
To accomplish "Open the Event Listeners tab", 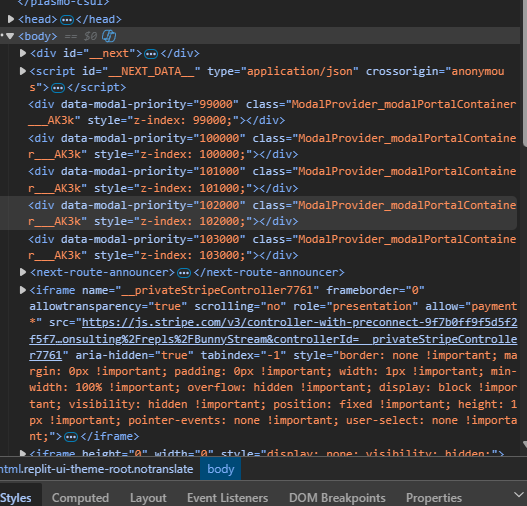I will click(x=228, y=498).
